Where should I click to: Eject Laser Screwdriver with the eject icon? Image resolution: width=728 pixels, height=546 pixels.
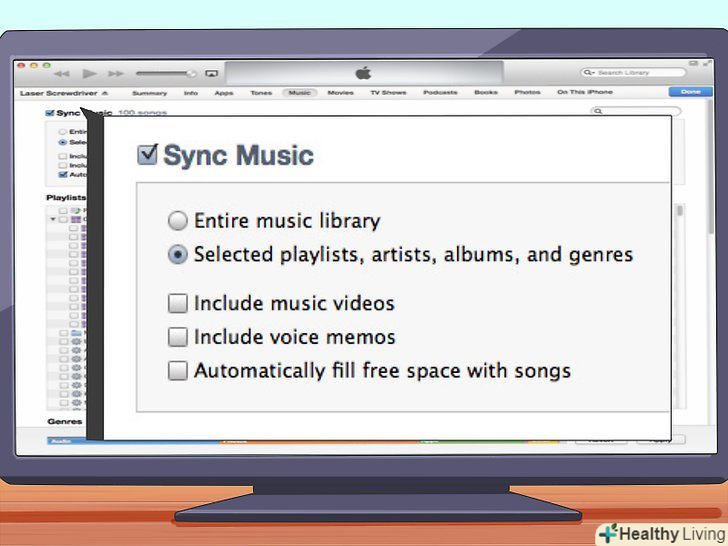[105, 93]
